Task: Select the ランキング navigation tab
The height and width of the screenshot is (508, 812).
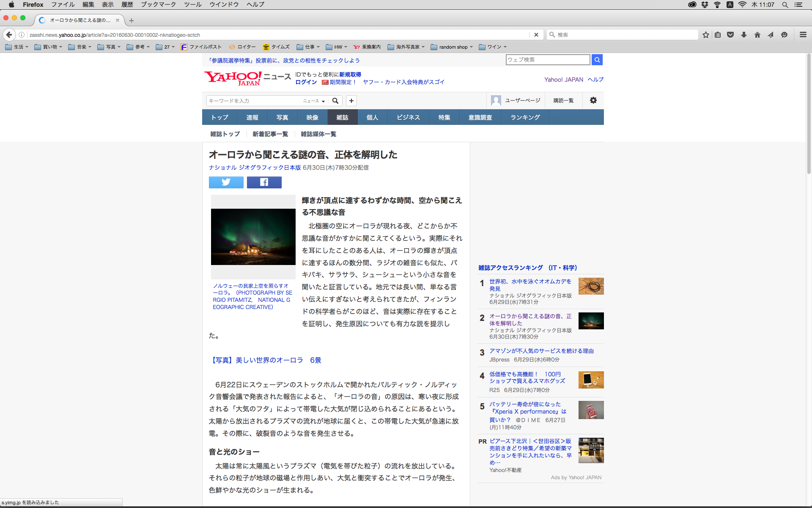Action: (525, 117)
